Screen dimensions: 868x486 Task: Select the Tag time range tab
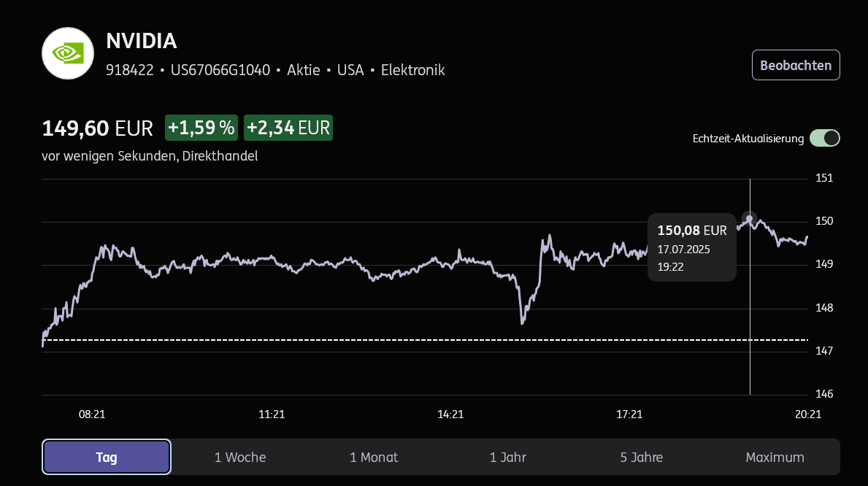click(x=107, y=458)
